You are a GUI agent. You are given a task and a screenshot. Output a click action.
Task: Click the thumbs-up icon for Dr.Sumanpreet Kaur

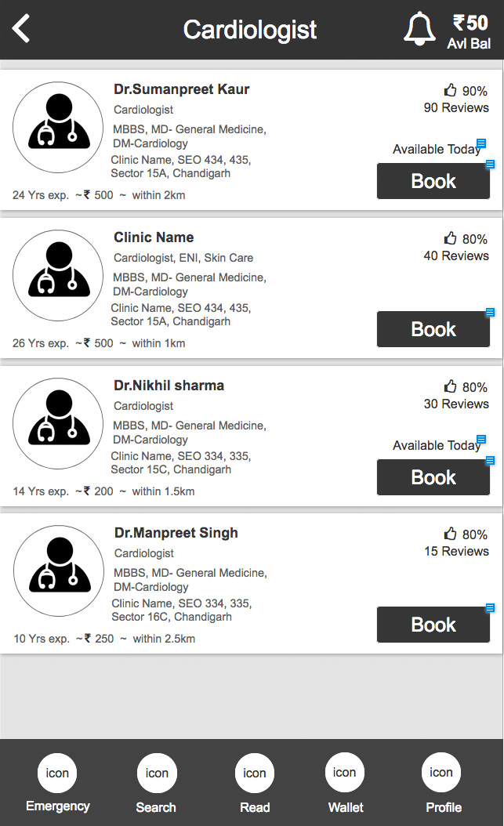pos(451,90)
